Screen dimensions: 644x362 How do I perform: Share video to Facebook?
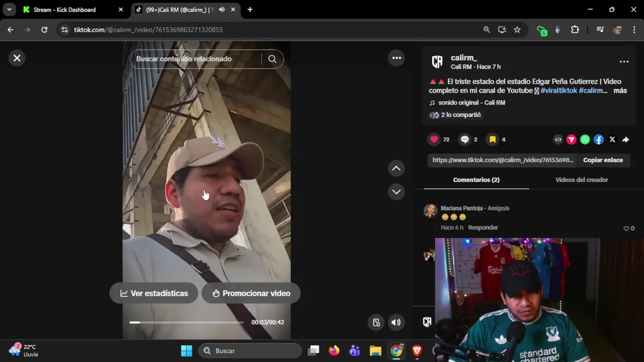pos(599,140)
